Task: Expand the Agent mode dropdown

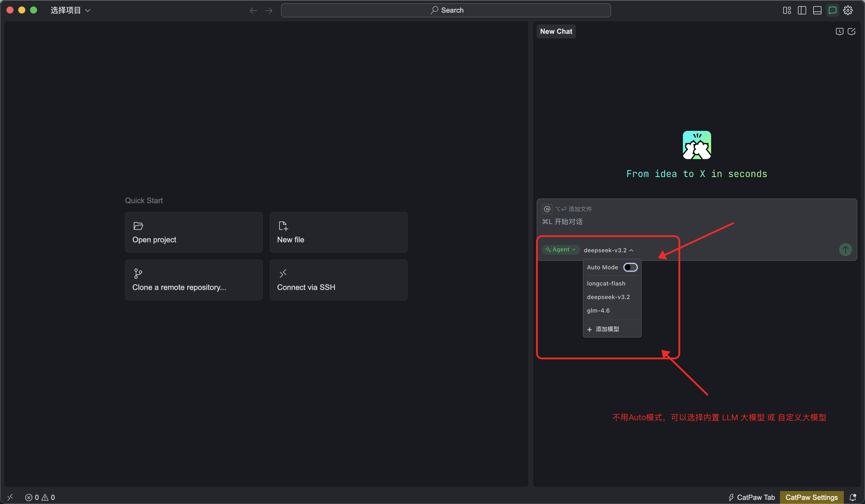Action: (561, 249)
